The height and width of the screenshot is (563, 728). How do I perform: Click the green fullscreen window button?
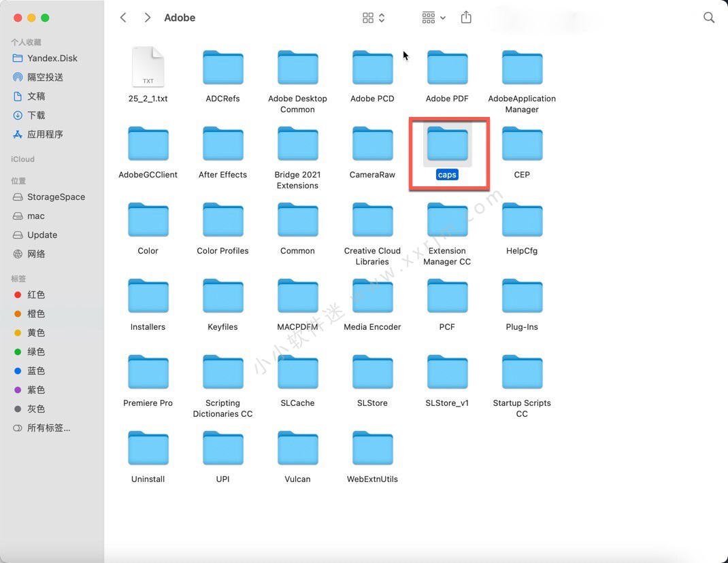pos(45,18)
